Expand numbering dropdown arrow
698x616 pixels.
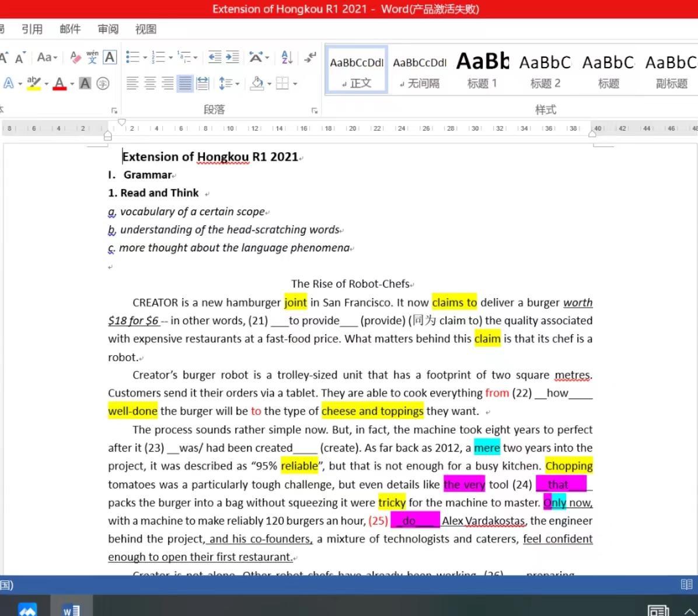tap(171, 57)
